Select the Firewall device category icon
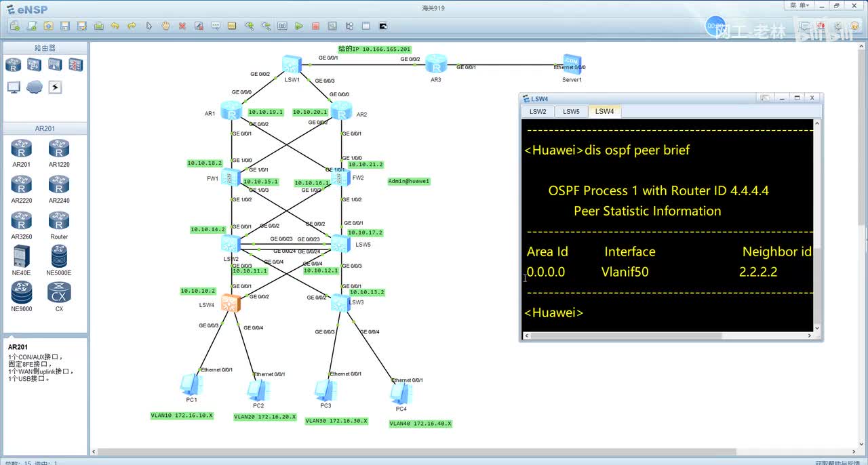868x465 pixels. click(x=75, y=65)
